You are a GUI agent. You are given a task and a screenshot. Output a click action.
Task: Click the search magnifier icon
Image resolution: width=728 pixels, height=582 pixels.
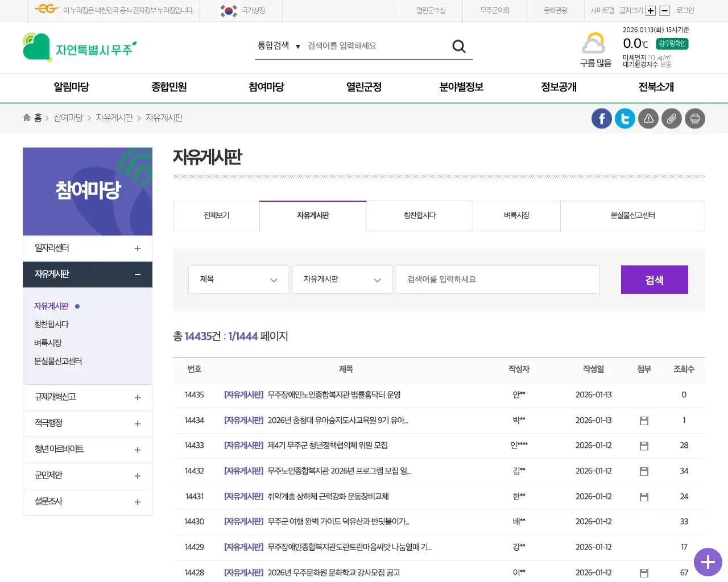458,46
